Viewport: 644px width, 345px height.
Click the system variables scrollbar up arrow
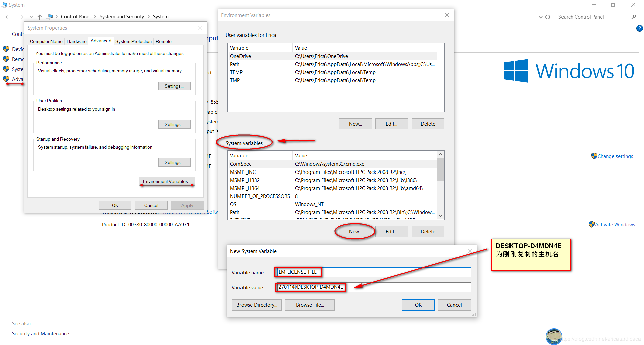[441, 154]
